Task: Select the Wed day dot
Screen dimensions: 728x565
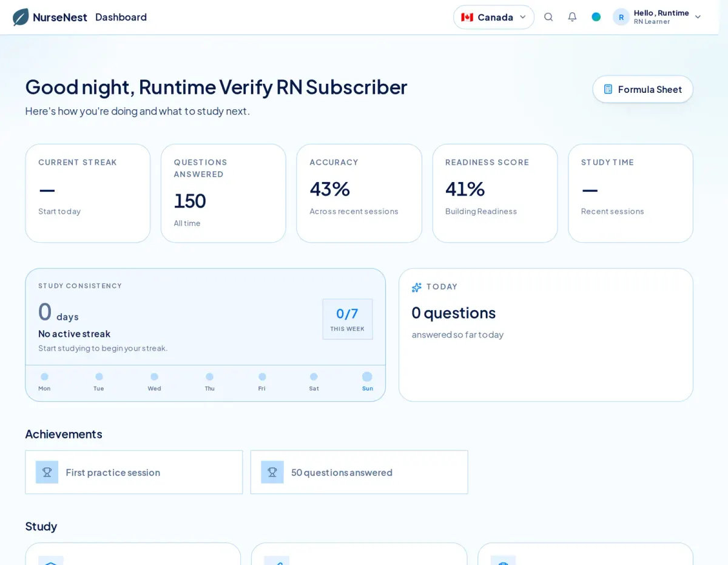Action: coord(154,377)
